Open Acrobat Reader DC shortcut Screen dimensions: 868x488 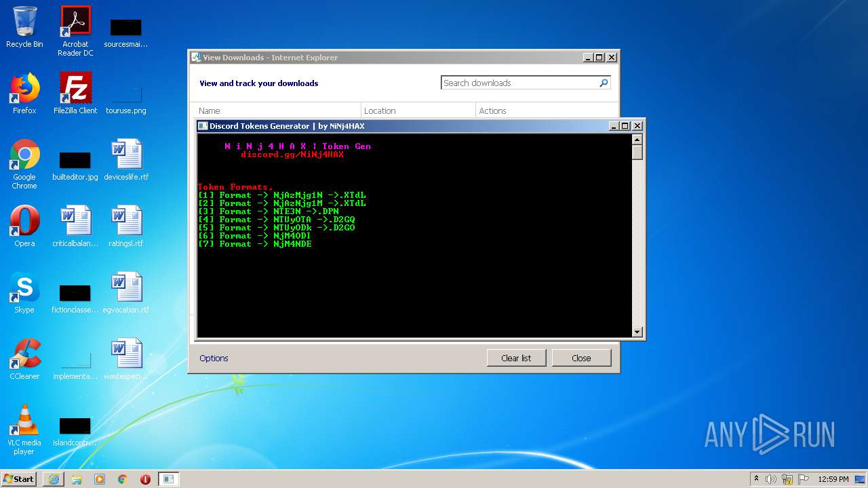[75, 30]
